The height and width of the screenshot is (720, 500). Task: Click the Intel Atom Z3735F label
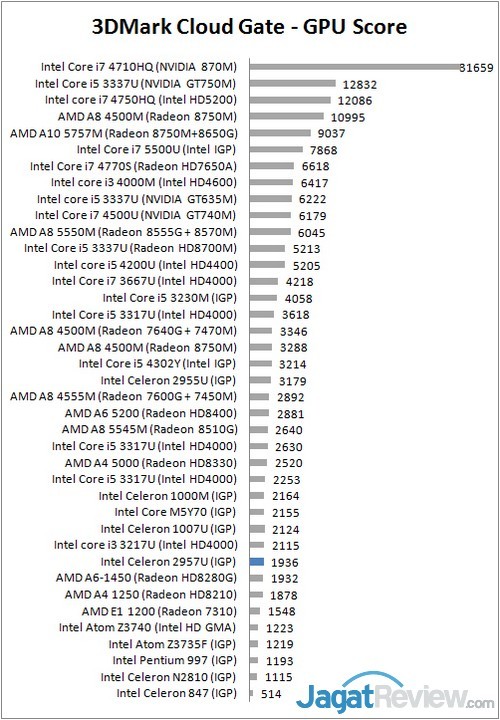point(172,644)
